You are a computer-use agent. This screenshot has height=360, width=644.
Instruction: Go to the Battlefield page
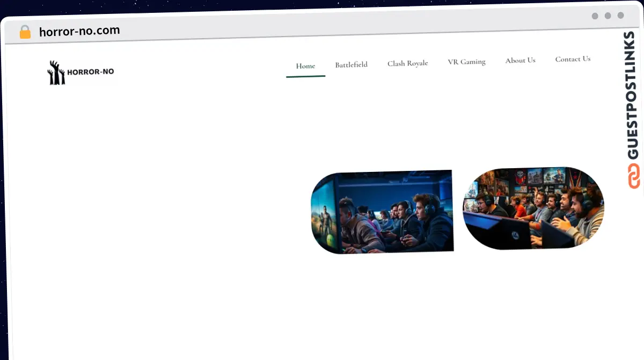tap(351, 64)
